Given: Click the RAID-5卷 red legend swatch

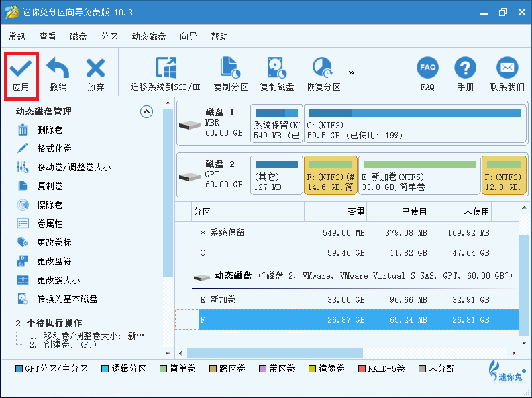Looking at the screenshot, I should [362, 369].
